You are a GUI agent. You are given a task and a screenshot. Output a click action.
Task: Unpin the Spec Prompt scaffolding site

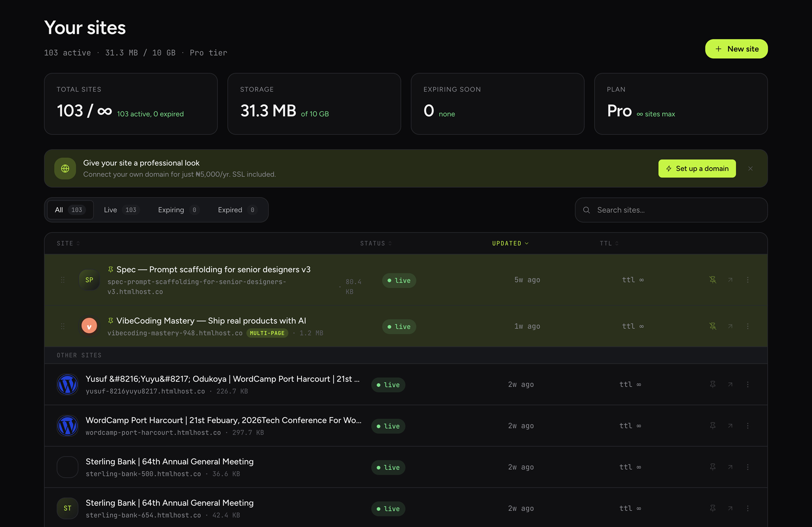click(x=713, y=280)
